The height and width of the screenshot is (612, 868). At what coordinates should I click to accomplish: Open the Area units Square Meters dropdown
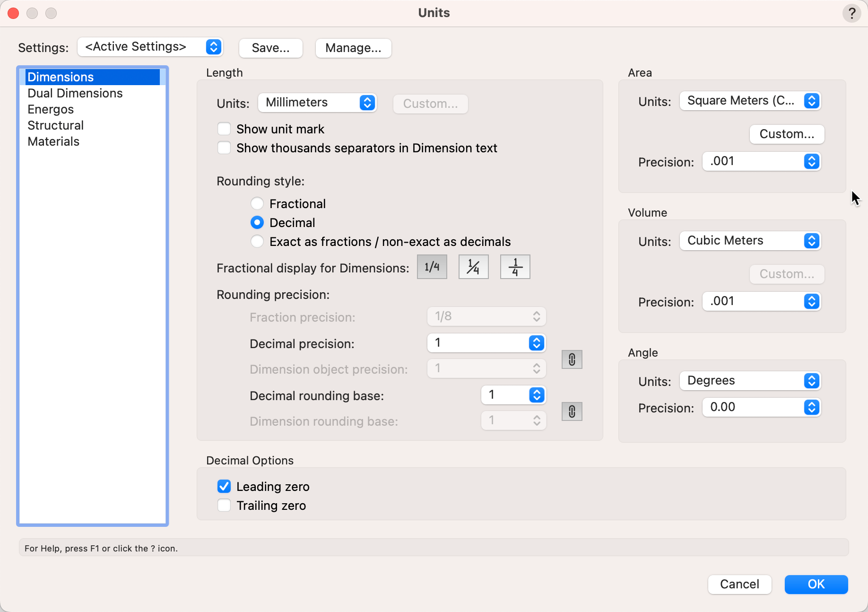click(750, 101)
